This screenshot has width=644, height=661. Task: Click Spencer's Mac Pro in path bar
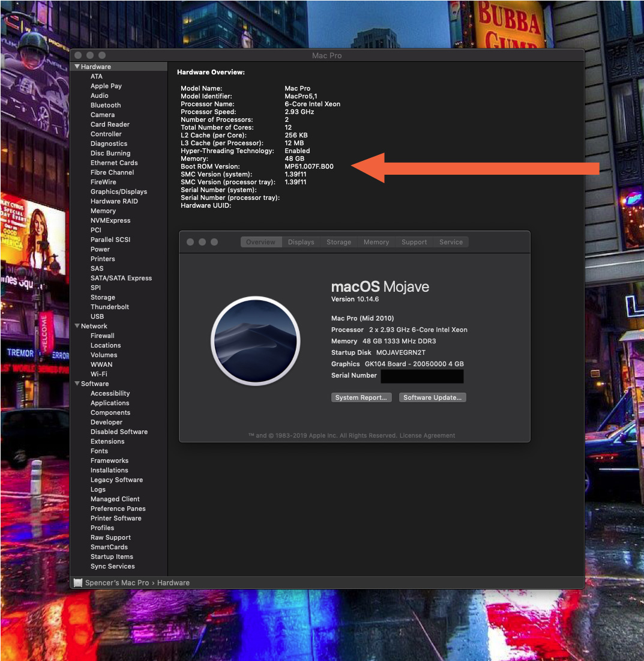click(117, 582)
